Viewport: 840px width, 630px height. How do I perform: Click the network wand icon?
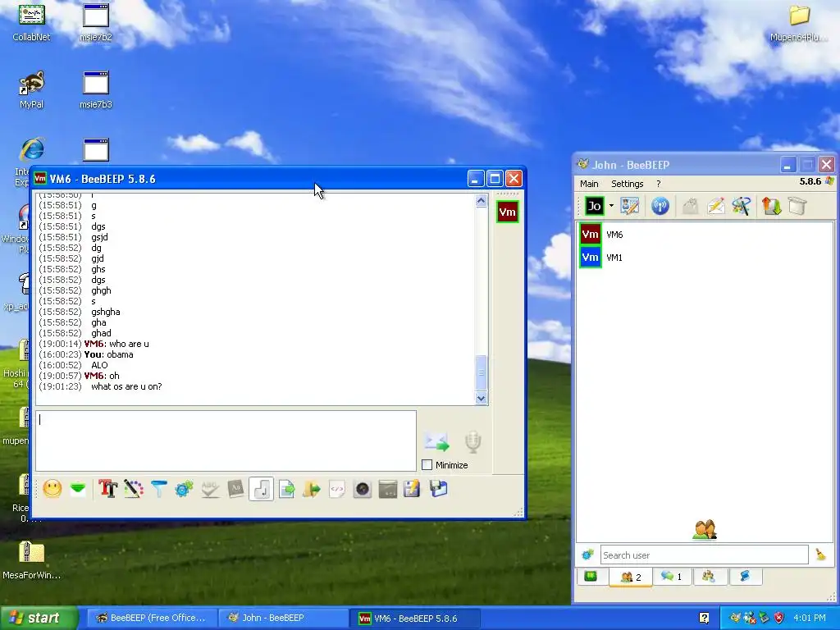(742, 206)
